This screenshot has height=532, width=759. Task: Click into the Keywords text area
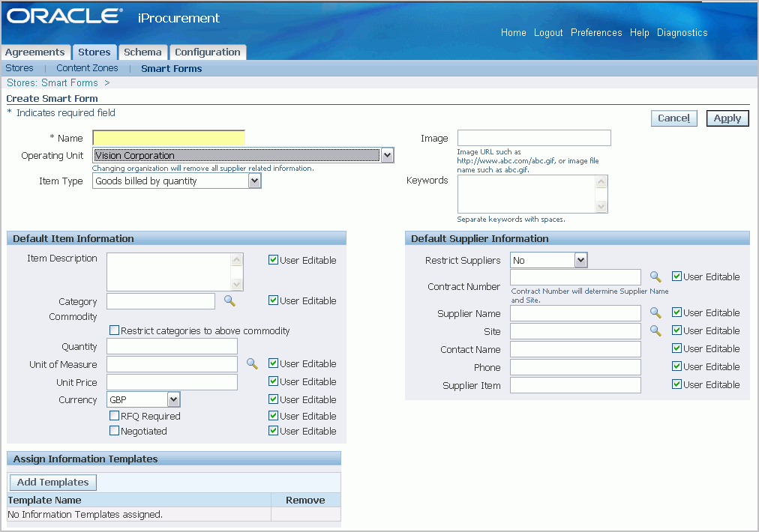(526, 194)
